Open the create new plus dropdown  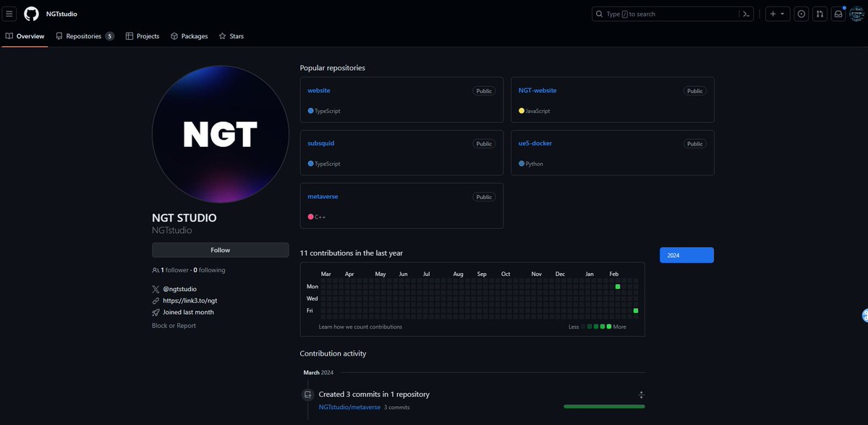coord(776,14)
